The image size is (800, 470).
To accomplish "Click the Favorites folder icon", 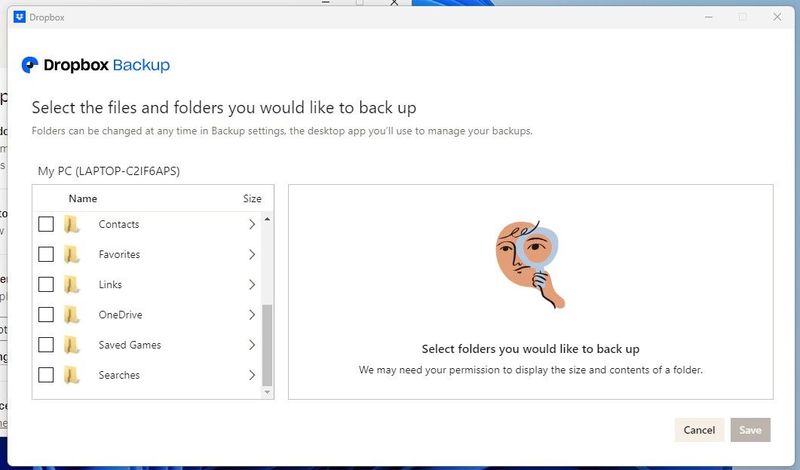I will (x=72, y=254).
